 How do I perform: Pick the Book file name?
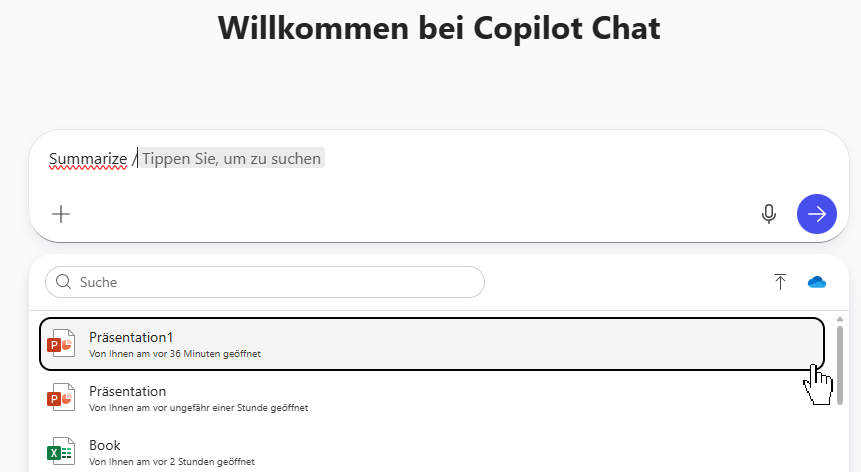(x=104, y=445)
